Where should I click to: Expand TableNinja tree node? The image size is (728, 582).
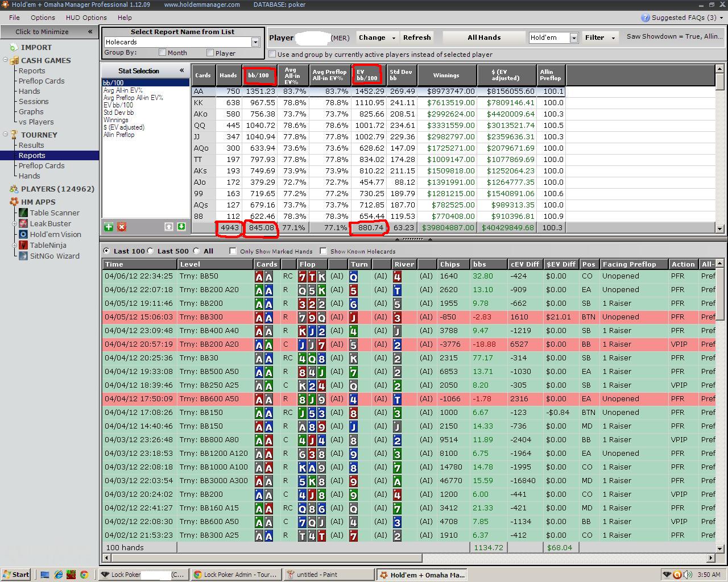[15, 245]
